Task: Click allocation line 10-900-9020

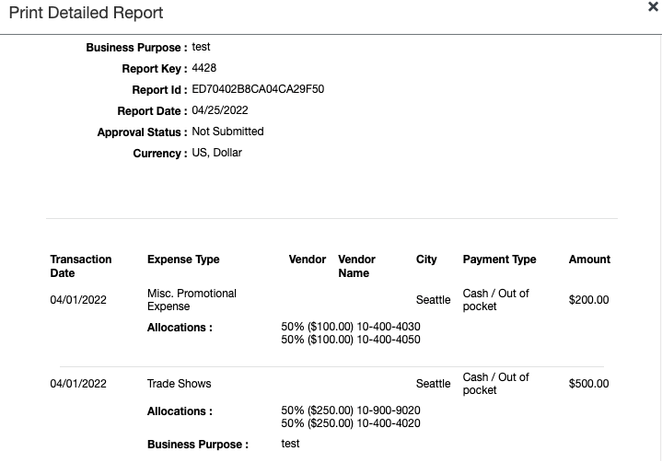Action: [x=351, y=410]
